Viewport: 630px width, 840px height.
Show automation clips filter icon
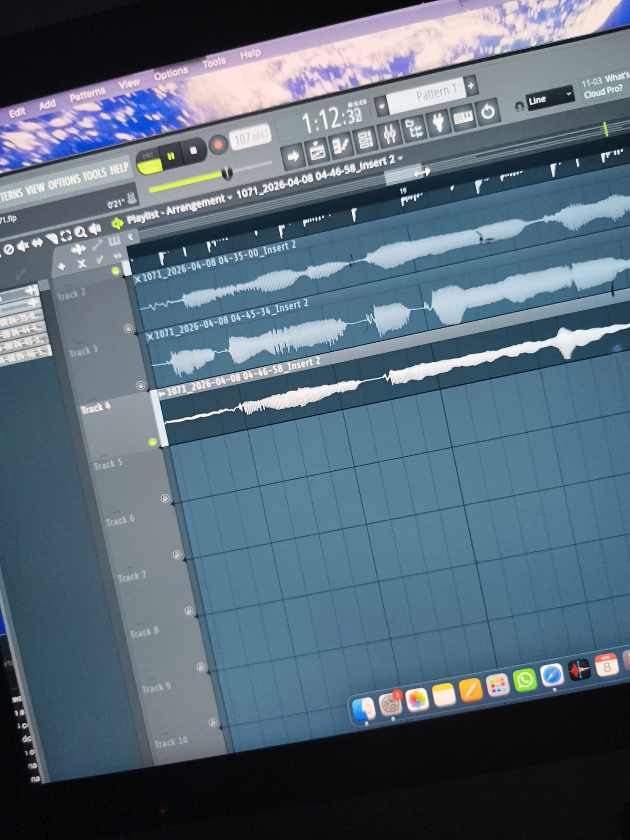click(x=98, y=245)
